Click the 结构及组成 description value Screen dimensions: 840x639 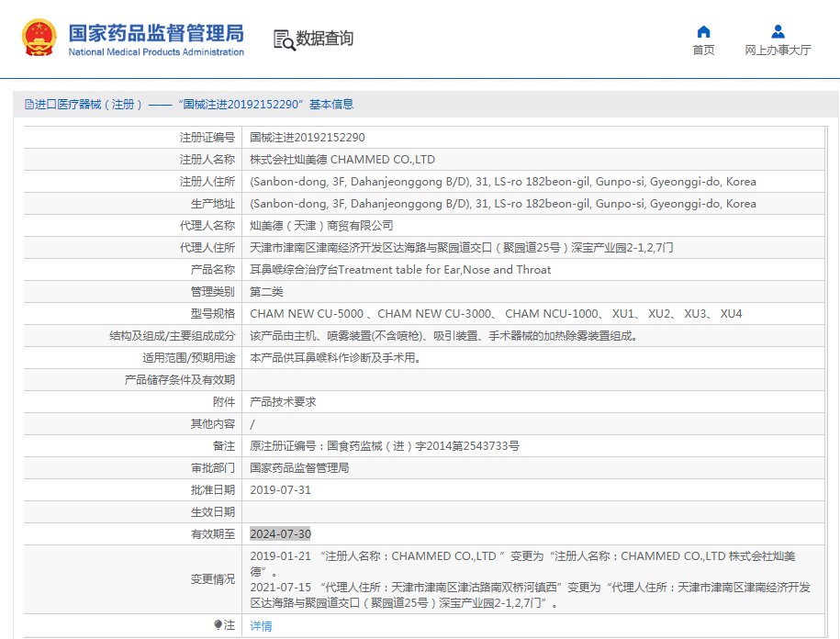tap(443, 336)
